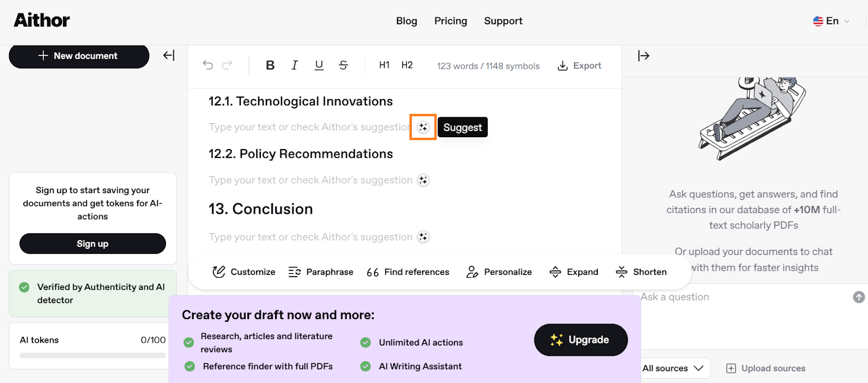The image size is (868, 383).
Task: Select the 12.2. Policy Recommendations heading
Action: coord(301,154)
